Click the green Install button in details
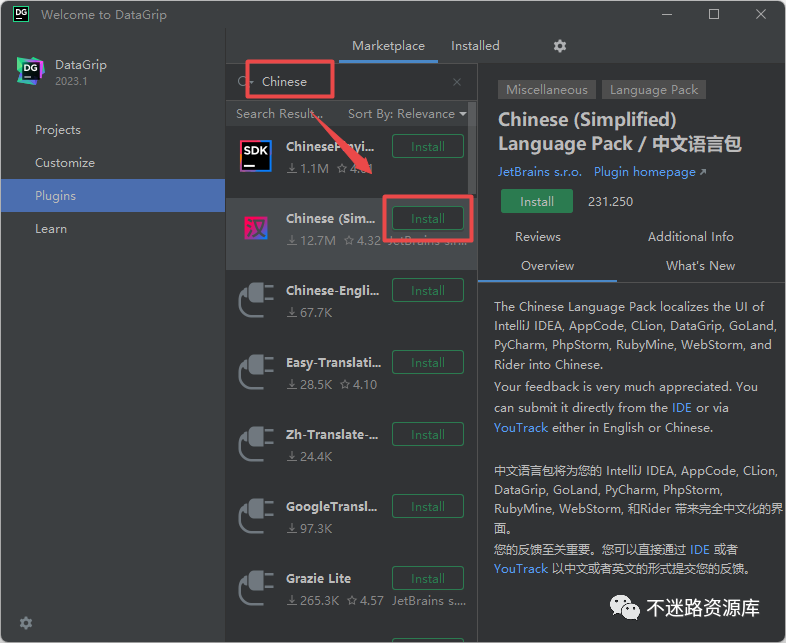Image resolution: width=786 pixels, height=643 pixels. tap(536, 201)
